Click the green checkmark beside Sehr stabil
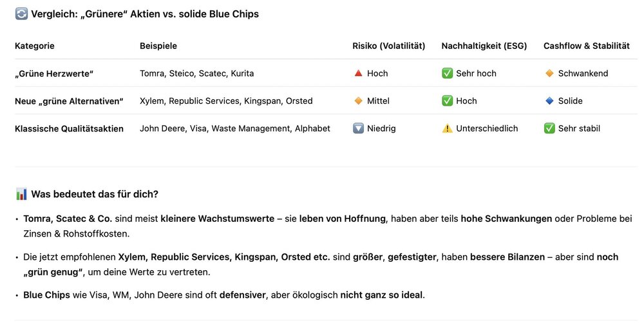This screenshot has width=644, height=323. [549, 128]
